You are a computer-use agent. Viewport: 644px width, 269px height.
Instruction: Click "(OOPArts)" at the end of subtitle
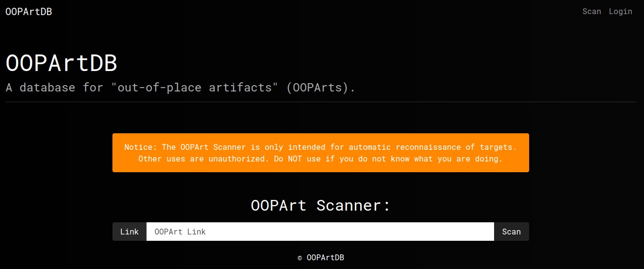pyautogui.click(x=320, y=88)
